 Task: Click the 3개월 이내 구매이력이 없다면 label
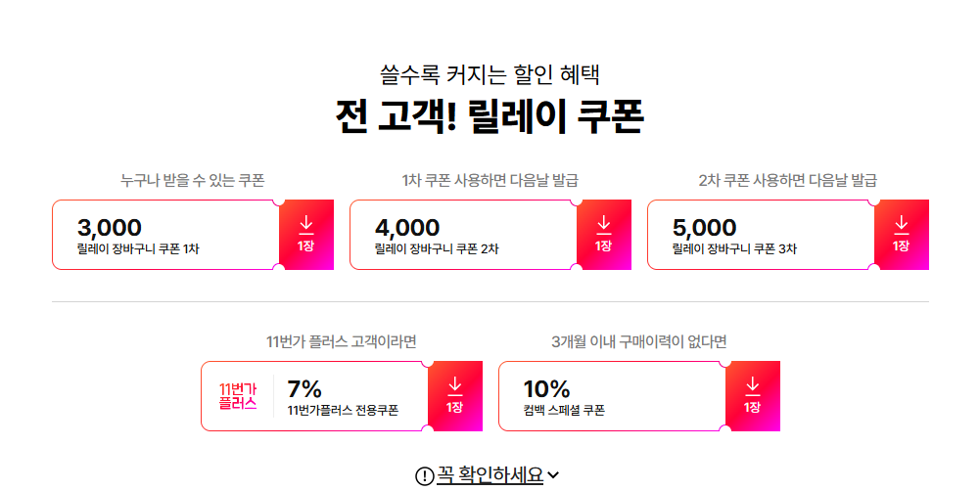[638, 341]
